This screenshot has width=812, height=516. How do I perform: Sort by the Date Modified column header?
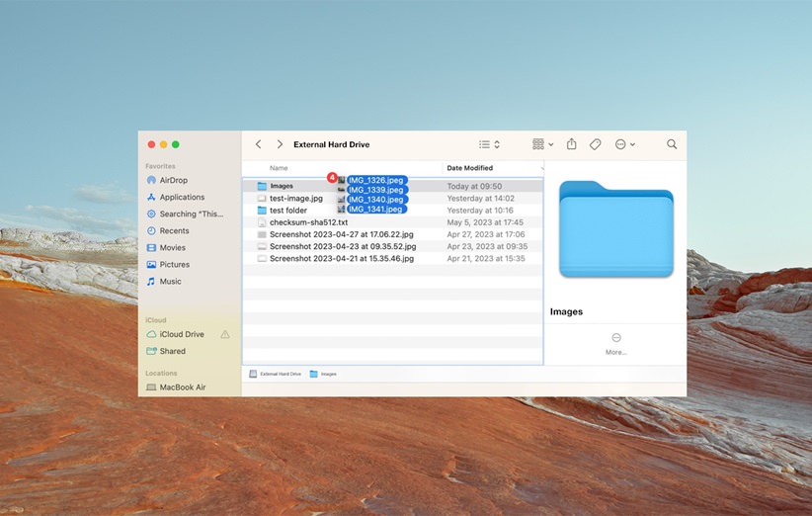click(469, 168)
